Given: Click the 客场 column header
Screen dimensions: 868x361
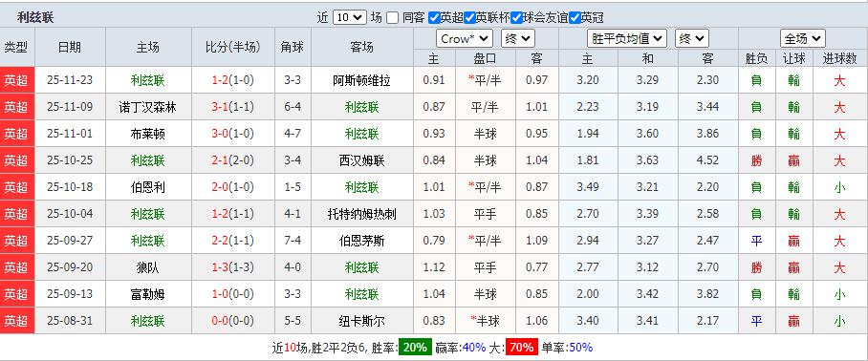Looking at the screenshot, I should [x=362, y=48].
